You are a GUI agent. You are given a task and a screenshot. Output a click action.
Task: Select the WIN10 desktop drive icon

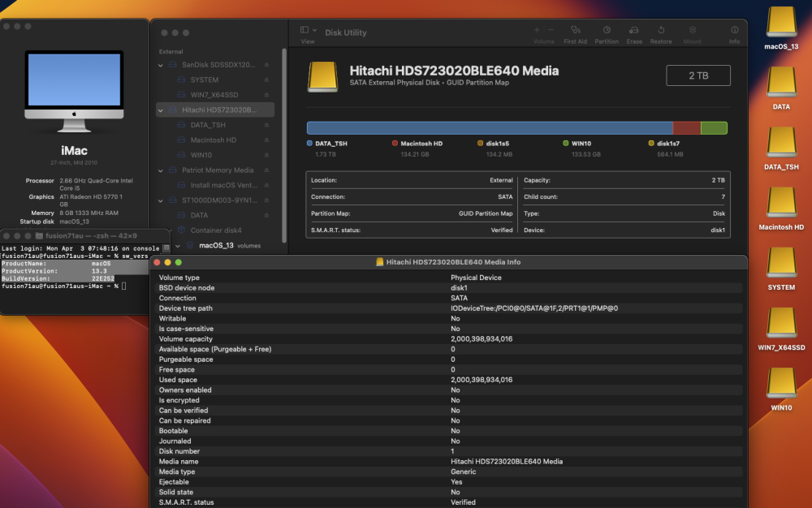pos(781,389)
